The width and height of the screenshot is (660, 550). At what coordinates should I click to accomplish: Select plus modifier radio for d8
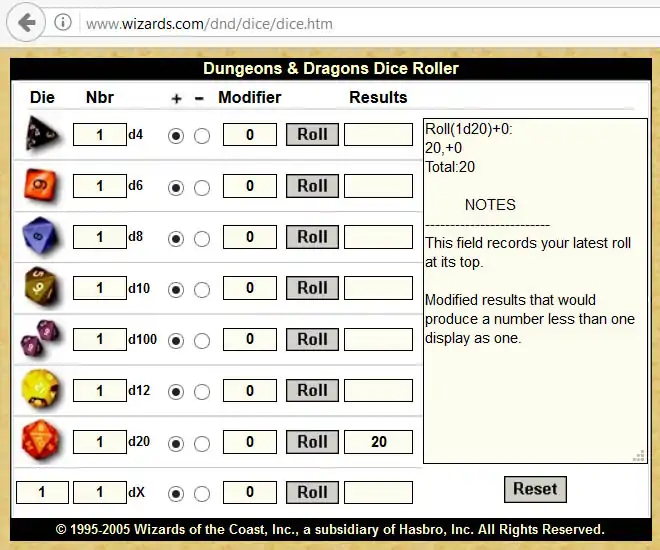click(x=176, y=238)
